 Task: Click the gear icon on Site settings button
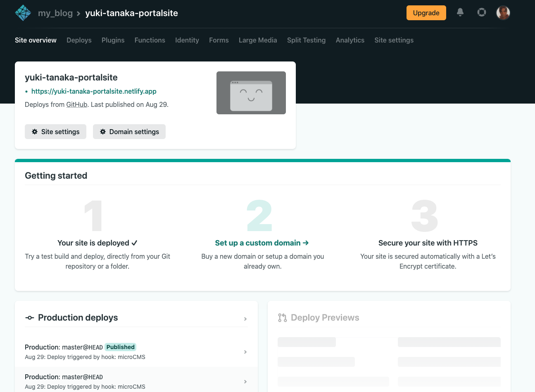35,132
